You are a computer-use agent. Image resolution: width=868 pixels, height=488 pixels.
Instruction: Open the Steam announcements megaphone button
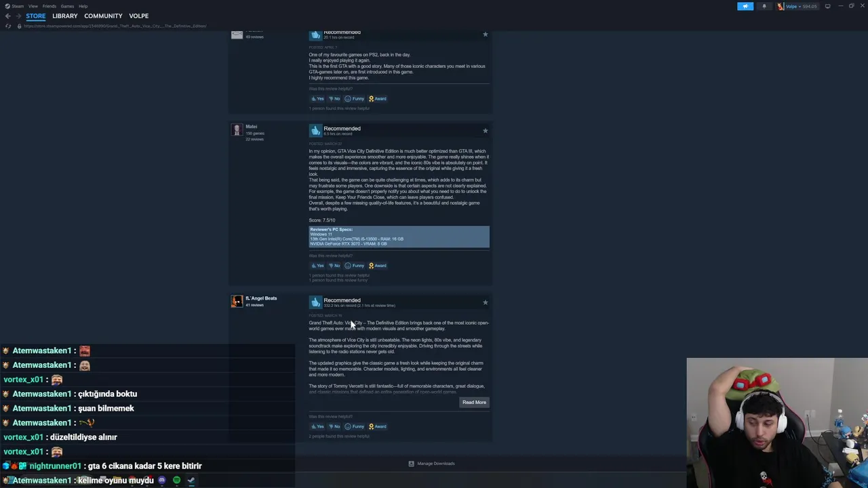(745, 6)
